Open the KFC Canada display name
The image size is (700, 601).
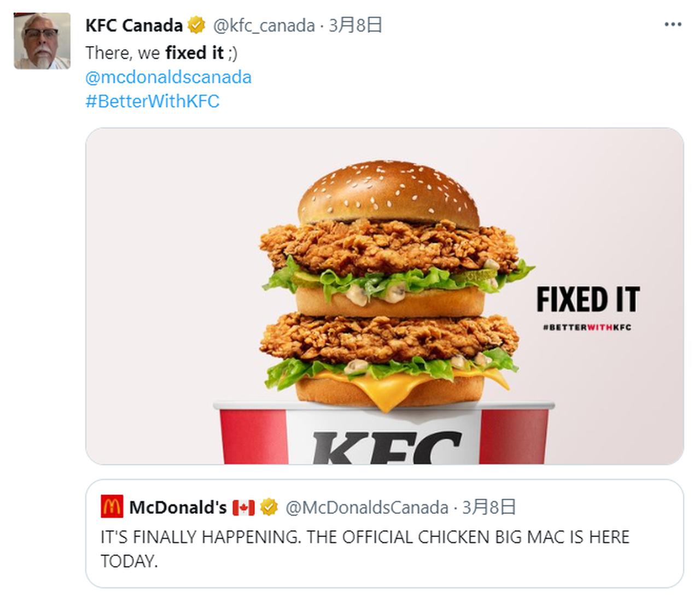tap(134, 25)
